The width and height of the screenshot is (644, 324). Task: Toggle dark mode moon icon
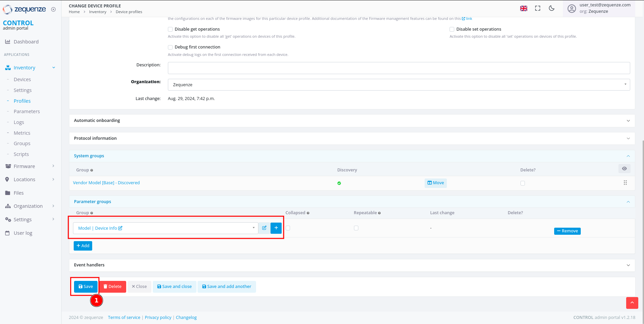click(551, 8)
